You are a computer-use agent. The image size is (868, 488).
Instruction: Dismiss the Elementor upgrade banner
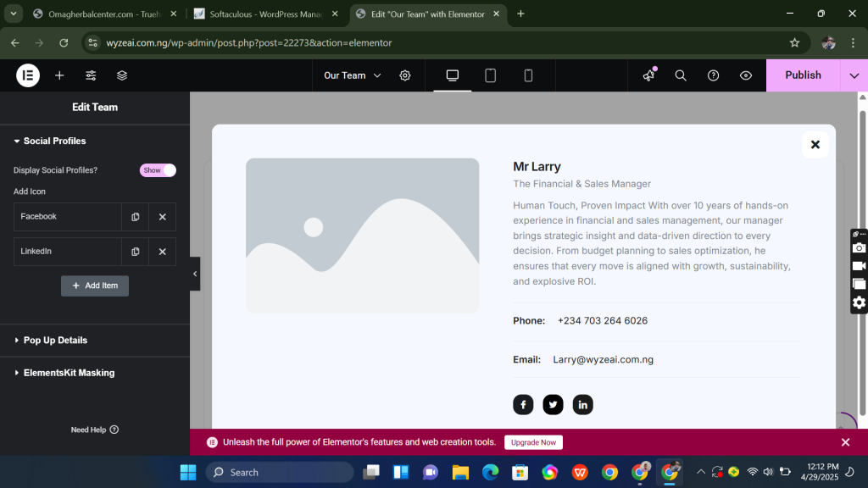(845, 442)
